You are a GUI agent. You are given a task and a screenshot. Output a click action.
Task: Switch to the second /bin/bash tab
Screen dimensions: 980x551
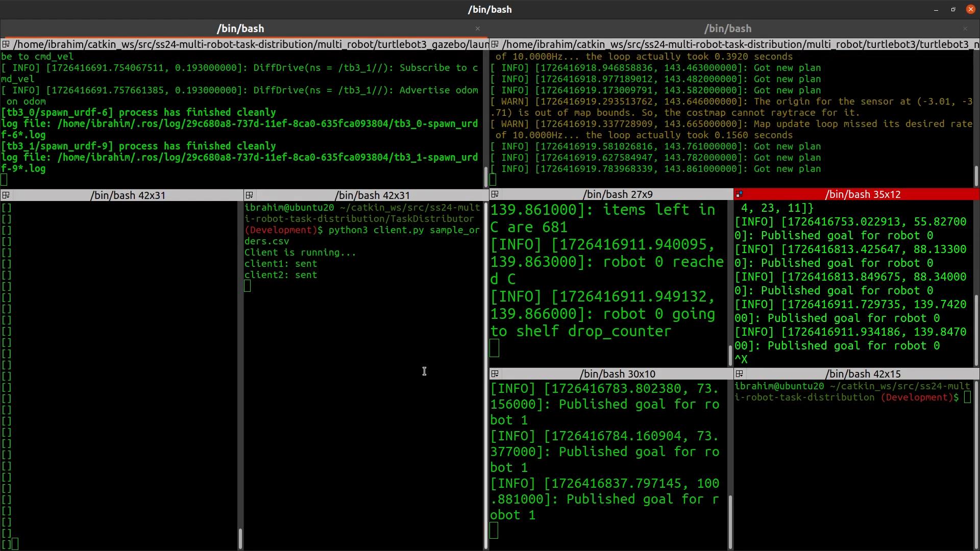click(x=728, y=29)
